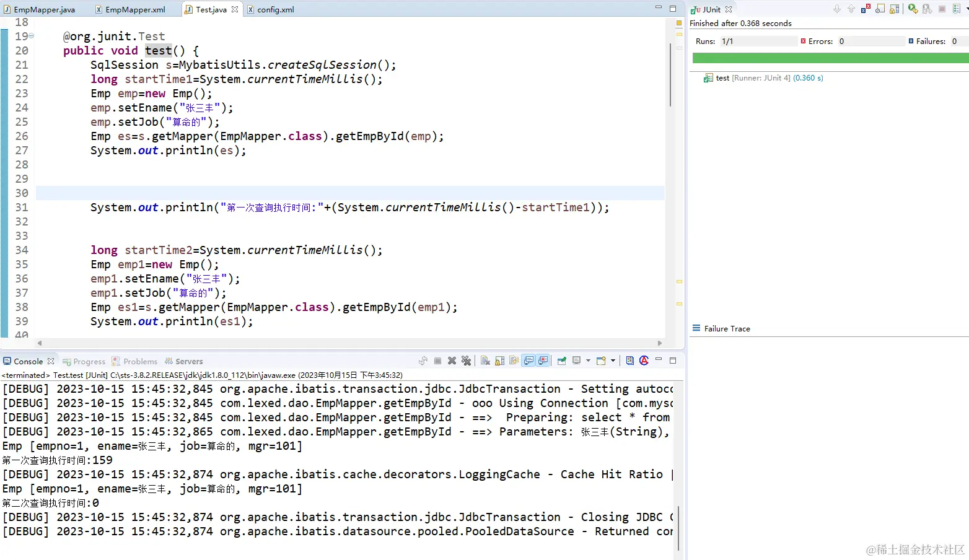Image resolution: width=969 pixels, height=560 pixels.
Task: Toggle show skipped tests only in JUnit
Action: (880, 9)
